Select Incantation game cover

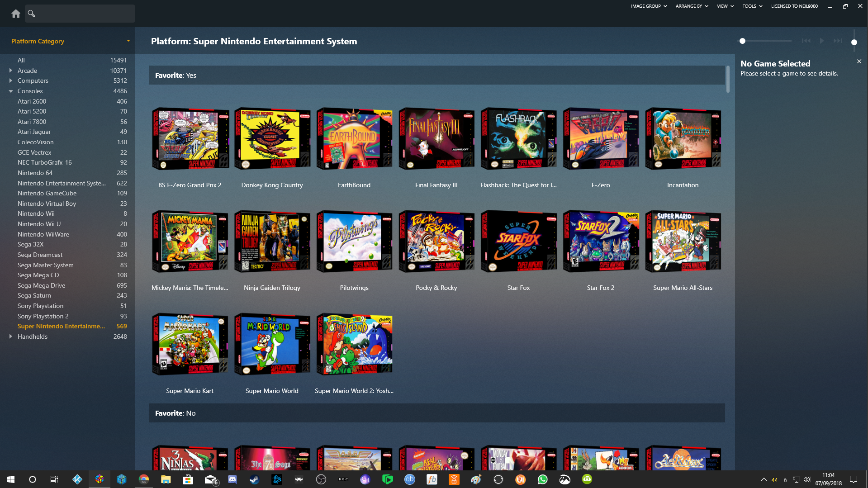(683, 139)
